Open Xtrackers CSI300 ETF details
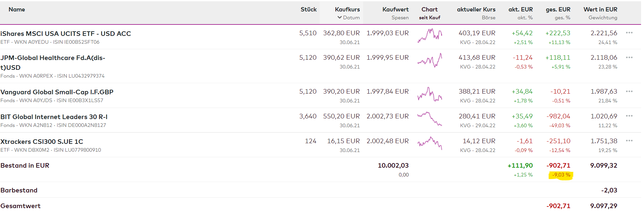Image resolution: width=644 pixels, height=213 pixels. point(42,142)
